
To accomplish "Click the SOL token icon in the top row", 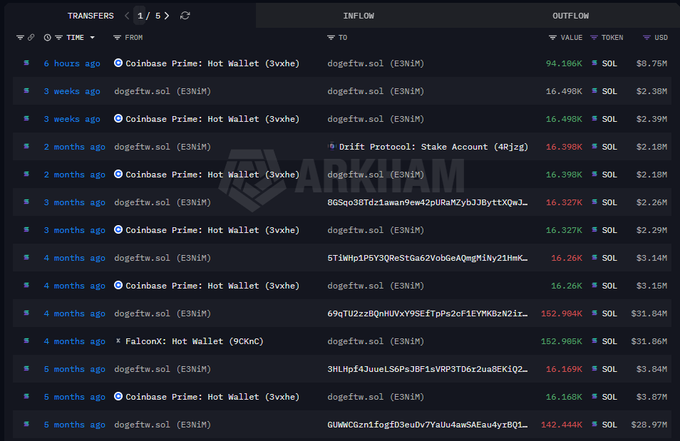I will (x=595, y=63).
